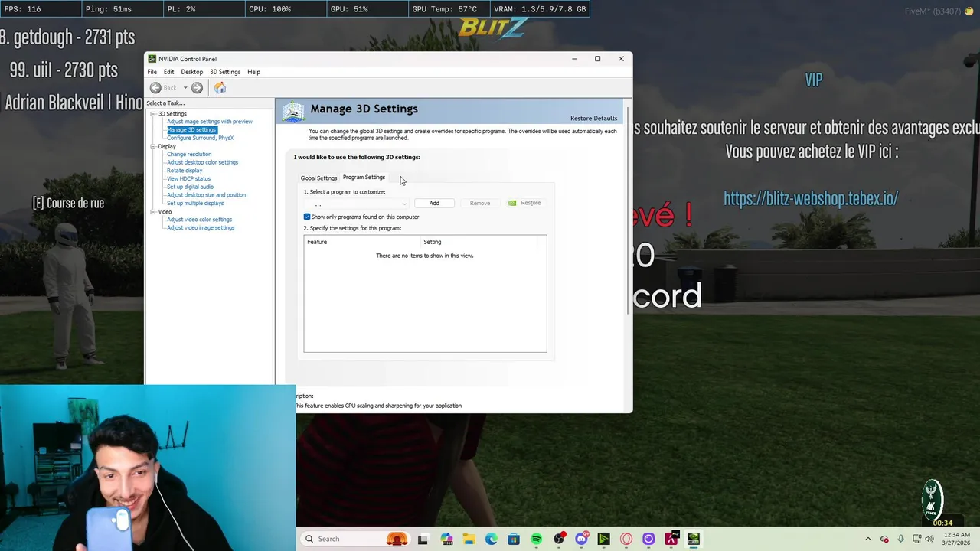Image resolution: width=980 pixels, height=551 pixels.
Task: Open the red A app on taskbar
Action: point(671,540)
